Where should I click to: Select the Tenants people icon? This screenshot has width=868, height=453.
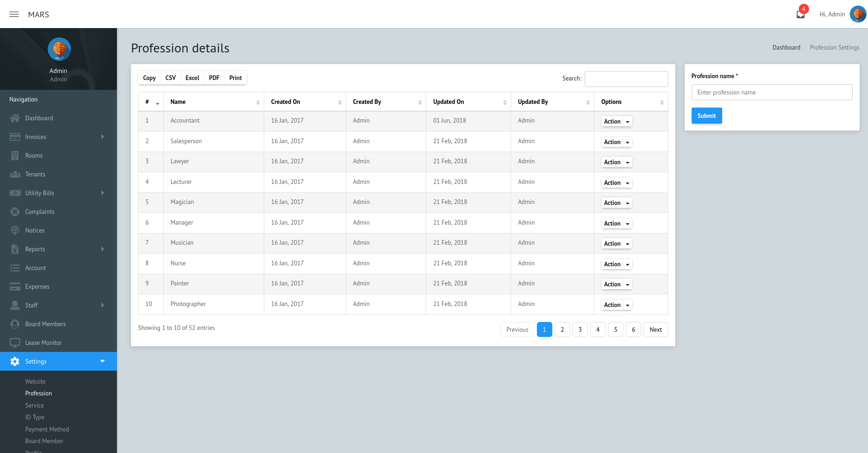point(14,174)
